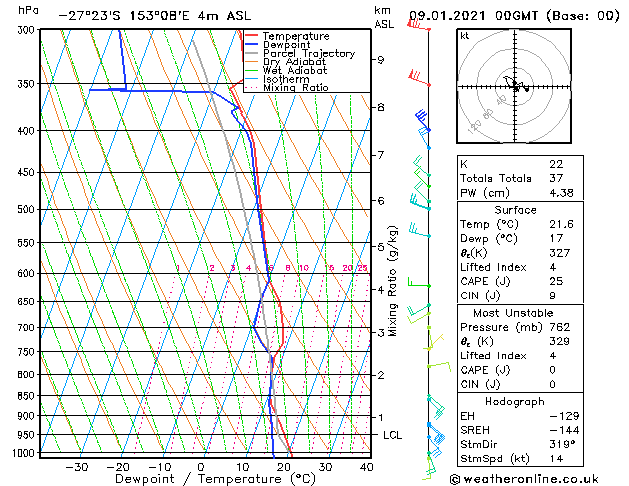Click the 700 hPa pressure label
629x486 pixels.
pos(28,328)
